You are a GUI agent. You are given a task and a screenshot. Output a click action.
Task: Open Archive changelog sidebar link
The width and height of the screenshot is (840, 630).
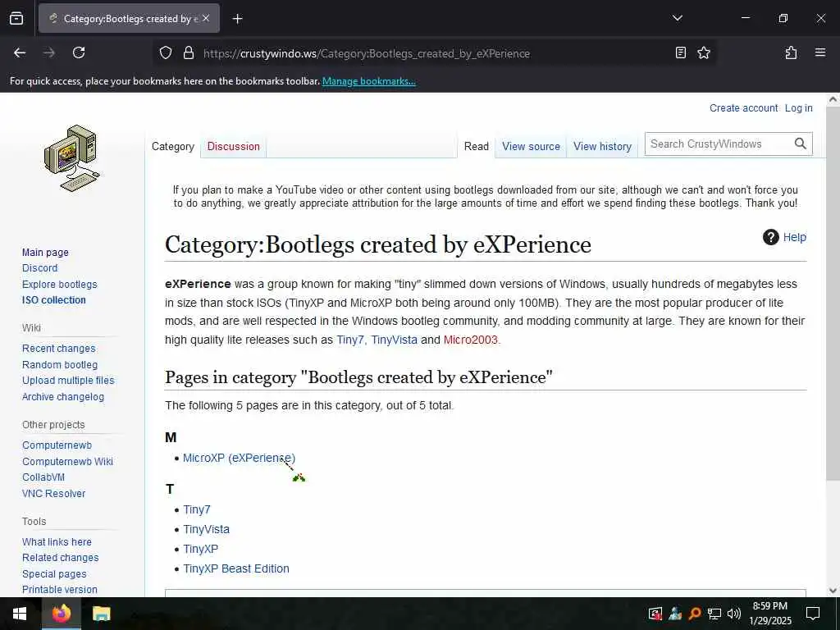point(62,397)
